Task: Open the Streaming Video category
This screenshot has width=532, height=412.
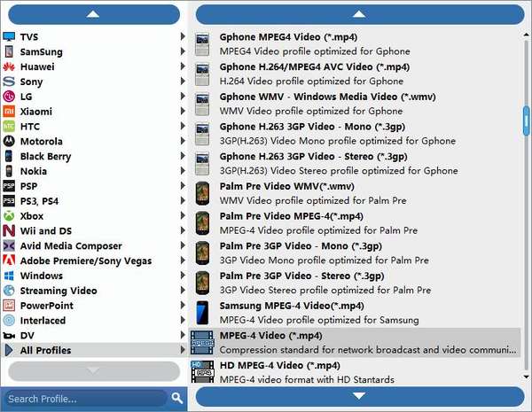Action: pyautogui.click(x=94, y=291)
